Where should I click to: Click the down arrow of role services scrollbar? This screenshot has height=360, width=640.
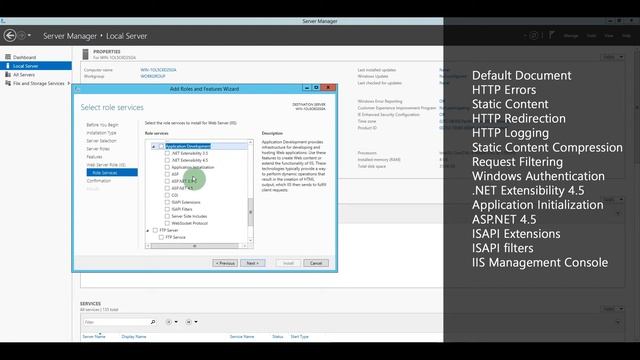click(x=251, y=240)
